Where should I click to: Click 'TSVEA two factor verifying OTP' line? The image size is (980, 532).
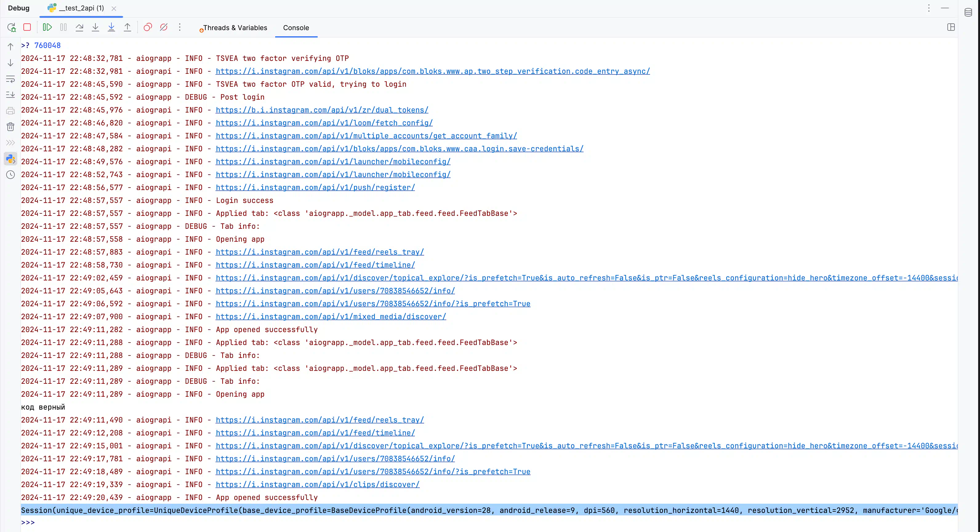click(x=184, y=58)
